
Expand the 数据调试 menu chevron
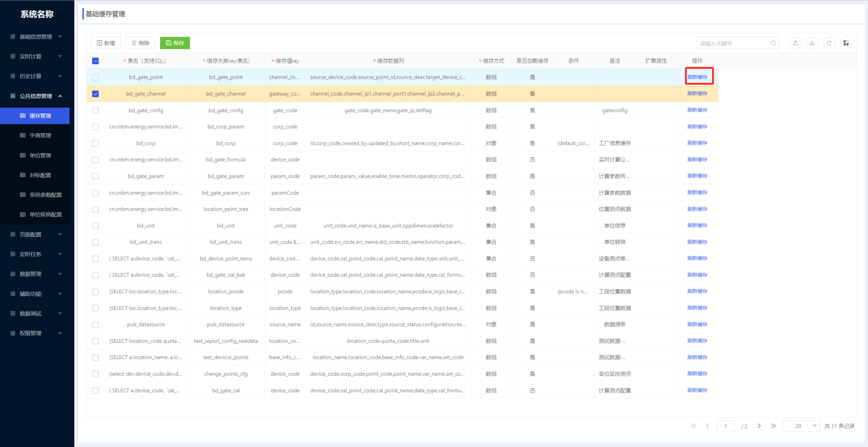pyautogui.click(x=60, y=313)
